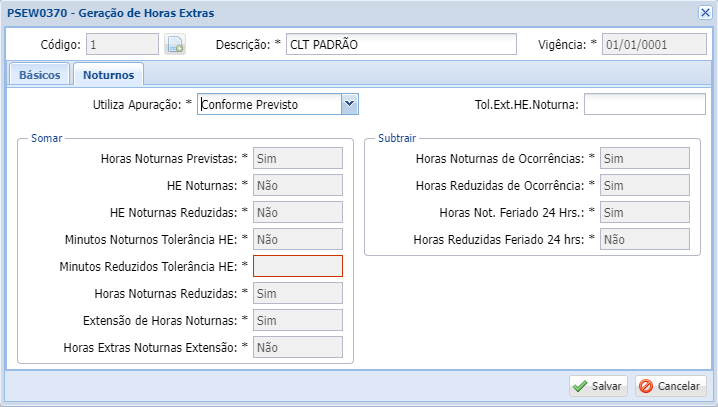
Task: Click the Horas Noturnas Reduzidas field
Action: click(x=298, y=293)
